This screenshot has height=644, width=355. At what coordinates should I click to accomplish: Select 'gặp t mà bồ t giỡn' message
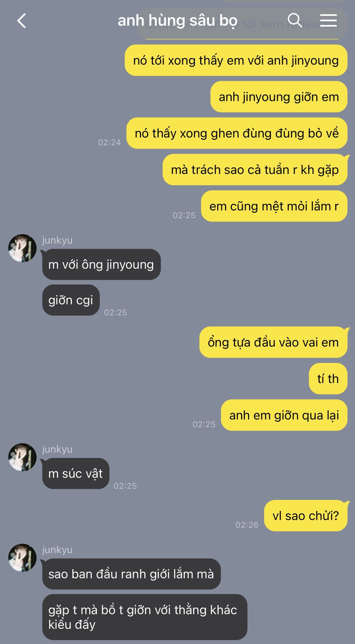point(145,617)
